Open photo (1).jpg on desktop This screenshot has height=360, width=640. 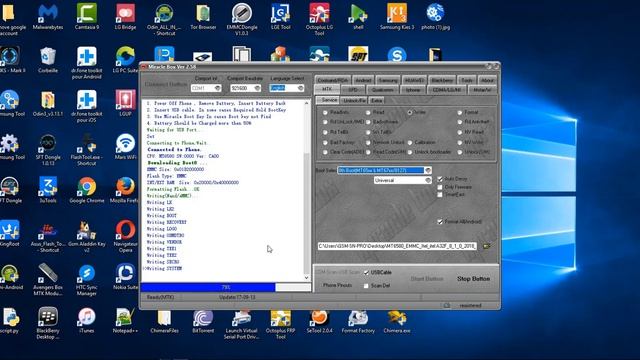point(435,17)
